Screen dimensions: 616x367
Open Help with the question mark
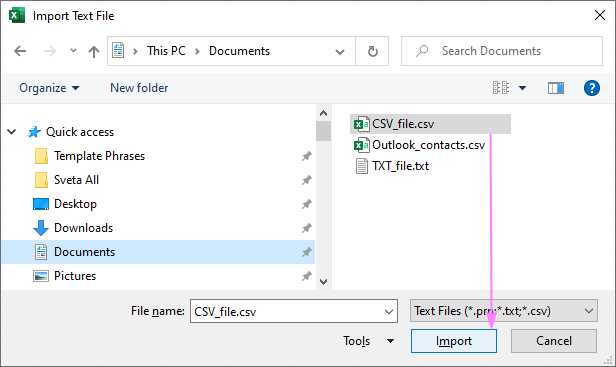592,88
